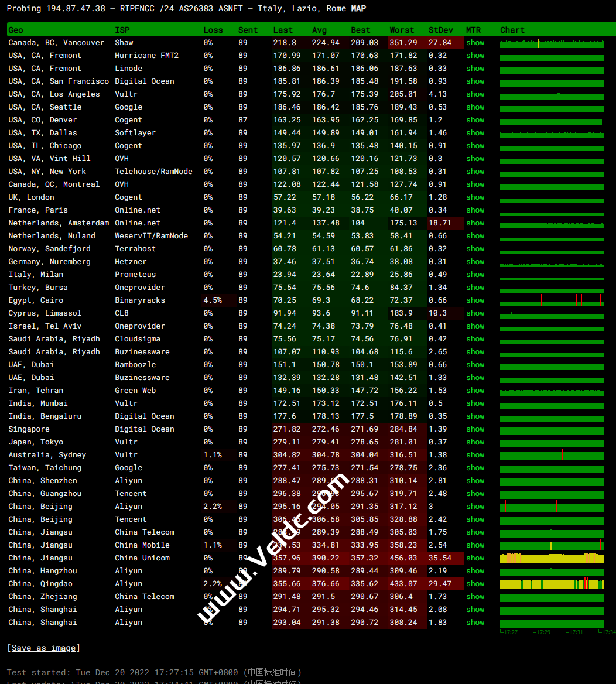Show MTR for France Paris Online.net
The image size is (616, 684).
475,210
